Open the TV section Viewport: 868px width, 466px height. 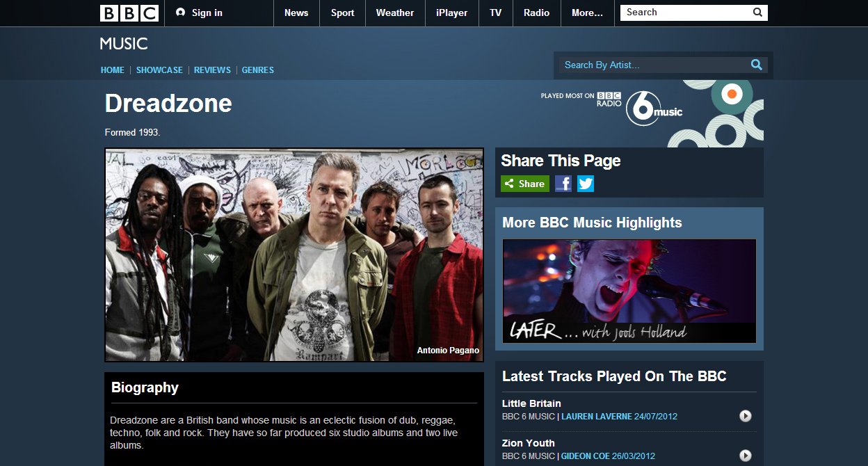(x=496, y=13)
